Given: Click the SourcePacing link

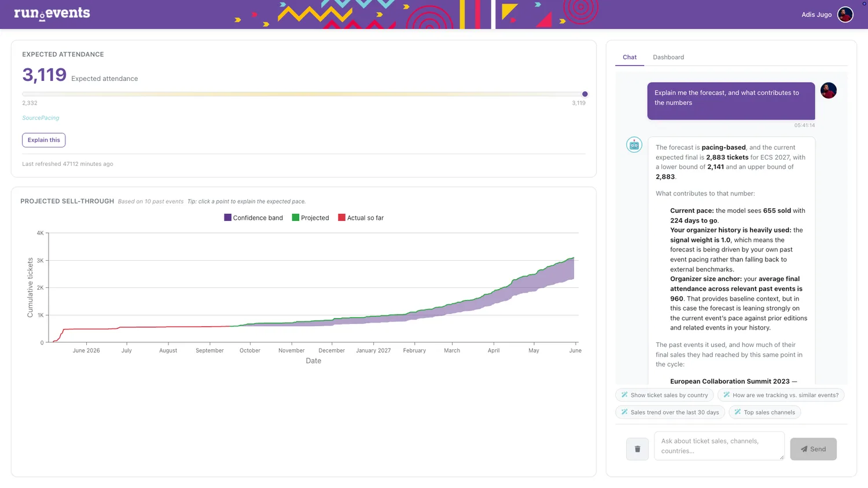Looking at the screenshot, I should coord(41,118).
